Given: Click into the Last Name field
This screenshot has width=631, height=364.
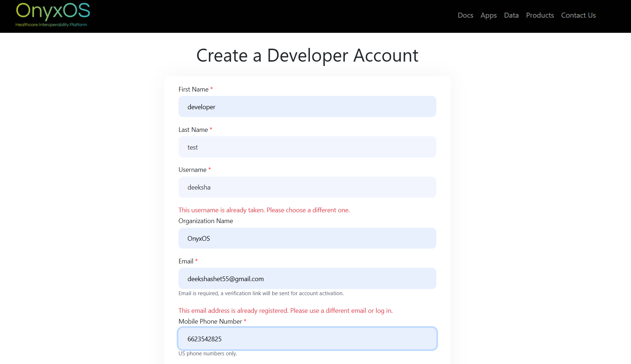Looking at the screenshot, I should 307,147.
